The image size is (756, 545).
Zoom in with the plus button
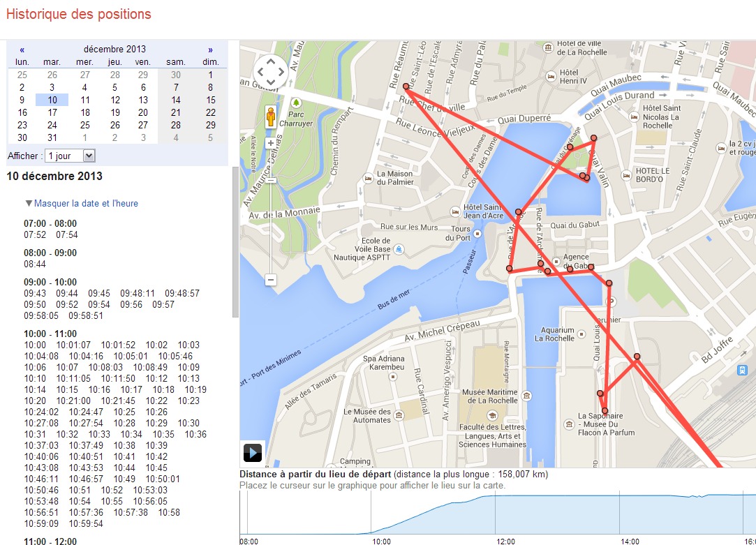271,143
